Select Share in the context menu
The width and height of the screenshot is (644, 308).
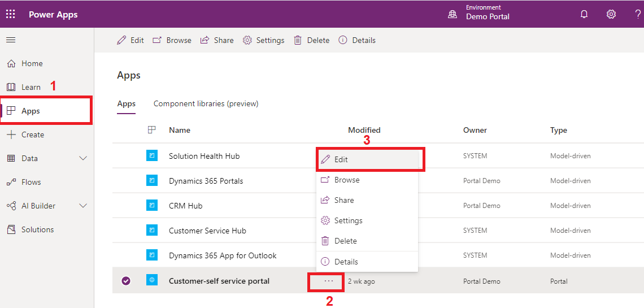click(367, 200)
